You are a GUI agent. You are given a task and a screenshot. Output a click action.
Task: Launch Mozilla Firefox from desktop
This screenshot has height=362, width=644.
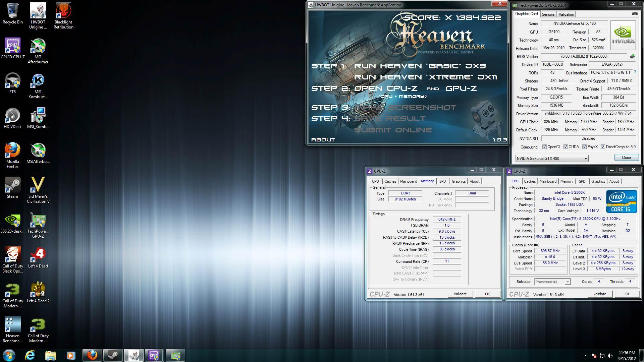[x=13, y=156]
